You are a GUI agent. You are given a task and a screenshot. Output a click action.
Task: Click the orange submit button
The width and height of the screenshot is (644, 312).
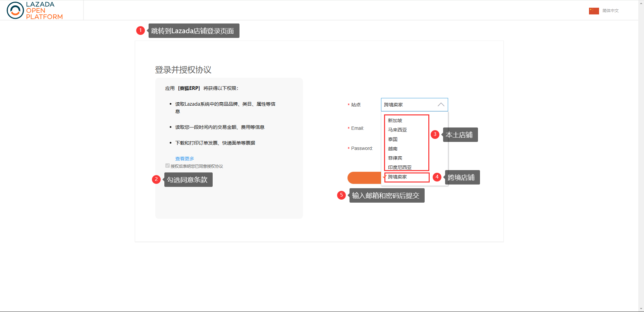click(364, 178)
